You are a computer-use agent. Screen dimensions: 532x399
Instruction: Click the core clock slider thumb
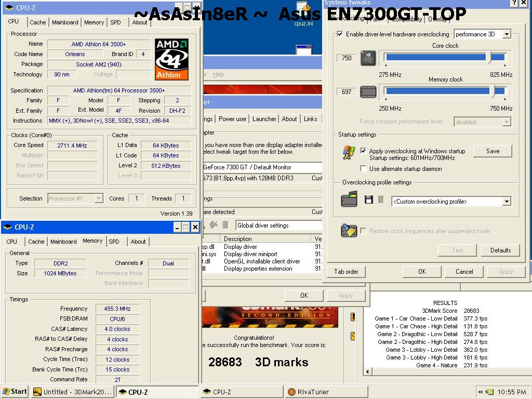tap(489, 57)
